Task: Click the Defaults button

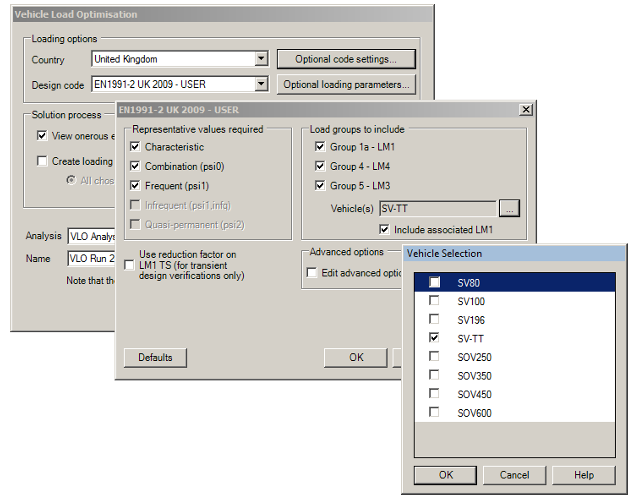Action: coord(155,358)
